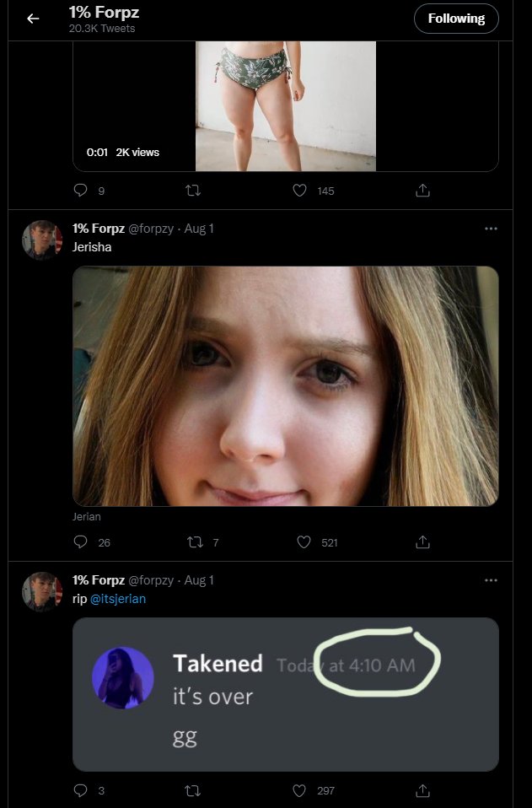The image size is (532, 808).
Task: Share the Jerisha tweet
Action: point(423,542)
